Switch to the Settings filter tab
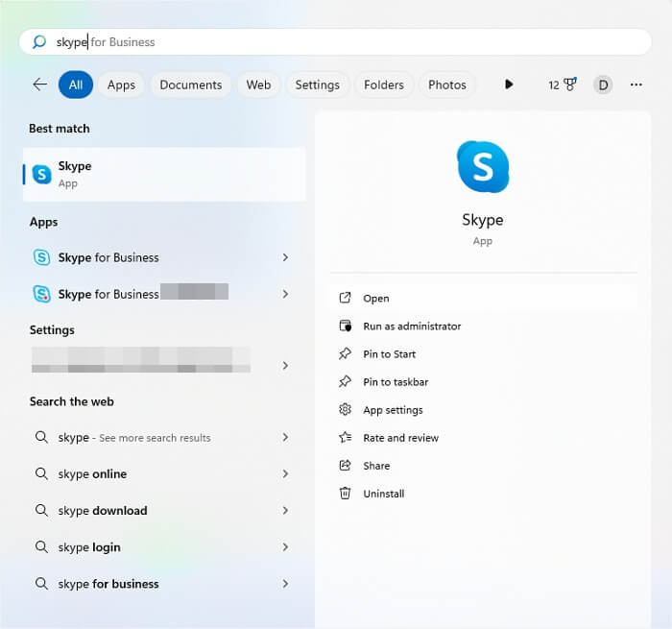This screenshot has width=672, height=629. coord(318,85)
